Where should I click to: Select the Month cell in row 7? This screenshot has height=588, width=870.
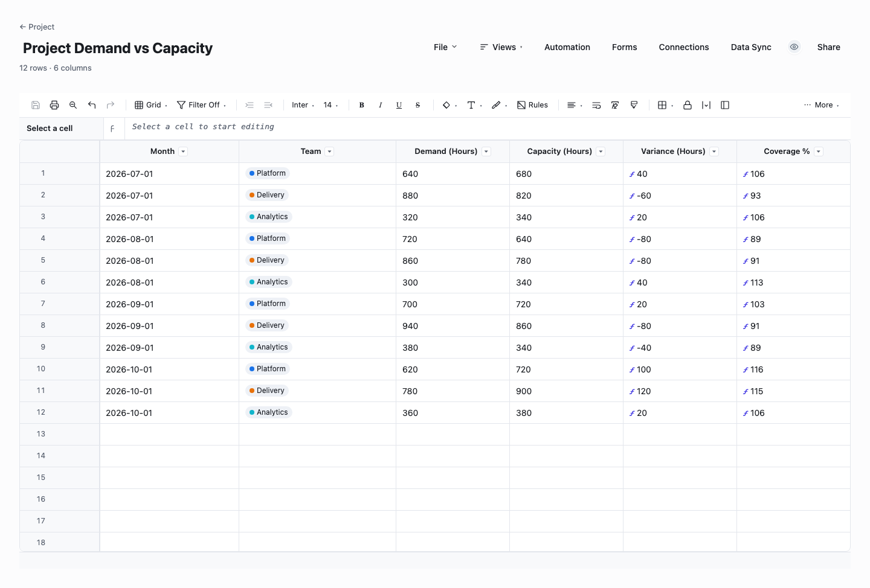tap(169, 304)
